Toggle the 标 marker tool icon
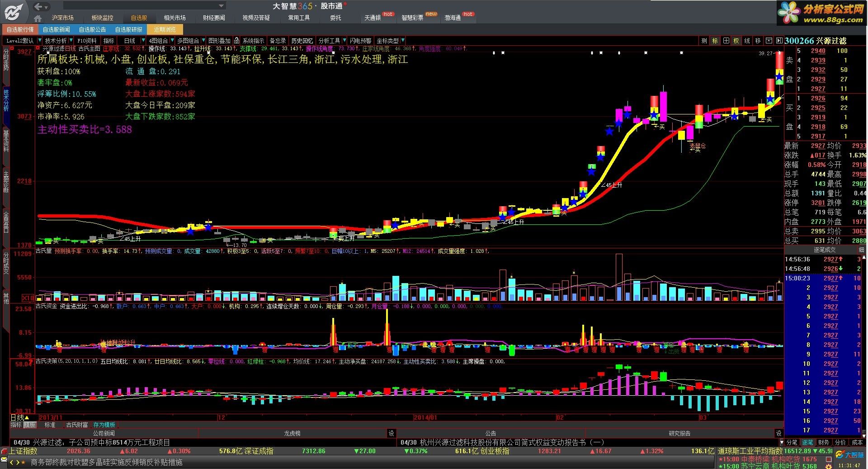The image size is (868, 469). click(715, 41)
